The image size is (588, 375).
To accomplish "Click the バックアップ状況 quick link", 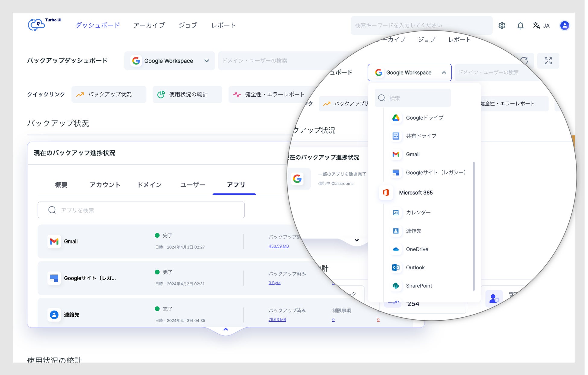I will click(109, 95).
